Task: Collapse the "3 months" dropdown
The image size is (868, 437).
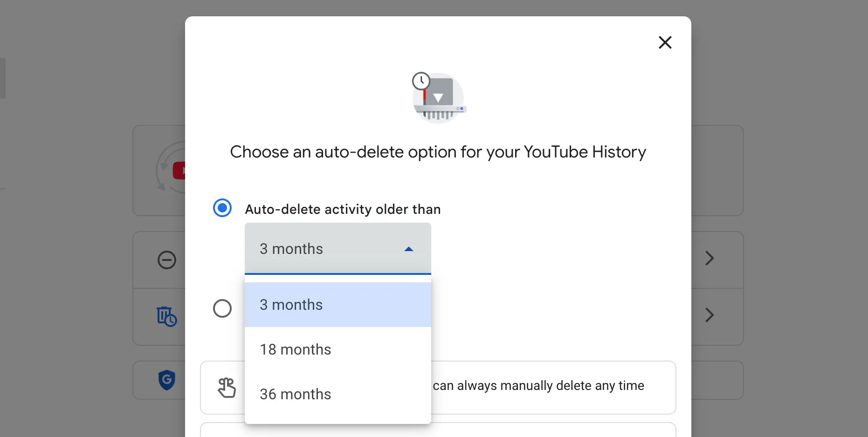Action: coord(338,249)
